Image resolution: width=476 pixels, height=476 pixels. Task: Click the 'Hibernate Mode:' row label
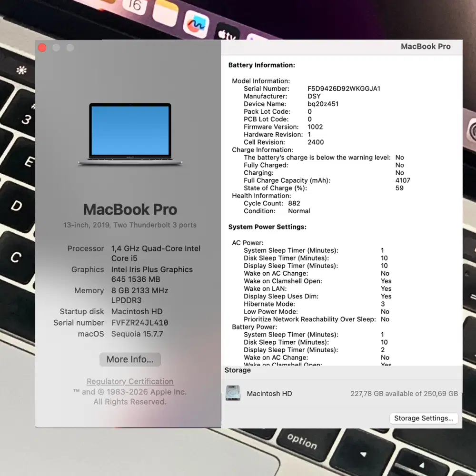(x=269, y=304)
